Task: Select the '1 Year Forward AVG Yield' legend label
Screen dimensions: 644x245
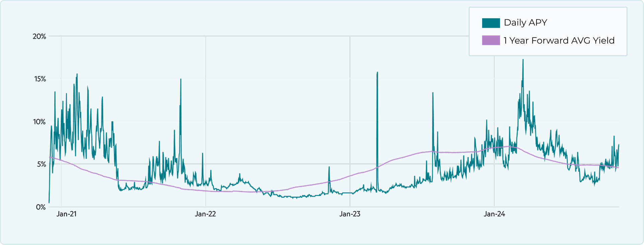Action: [559, 40]
